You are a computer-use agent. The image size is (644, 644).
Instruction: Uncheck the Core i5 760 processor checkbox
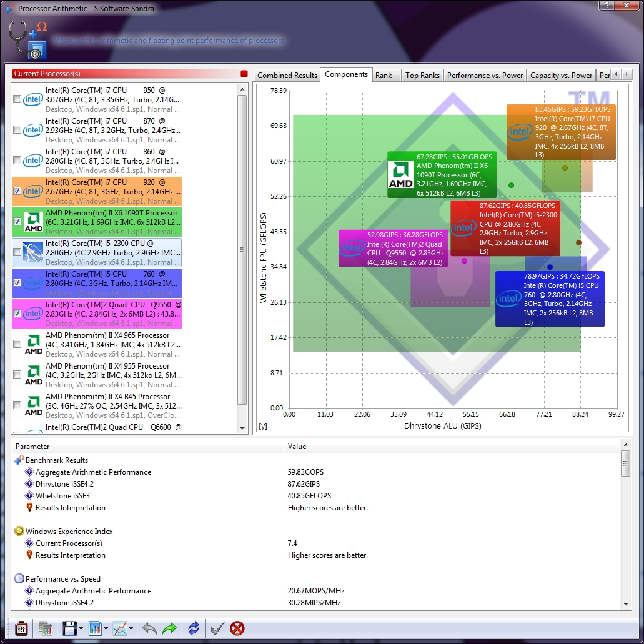17,282
